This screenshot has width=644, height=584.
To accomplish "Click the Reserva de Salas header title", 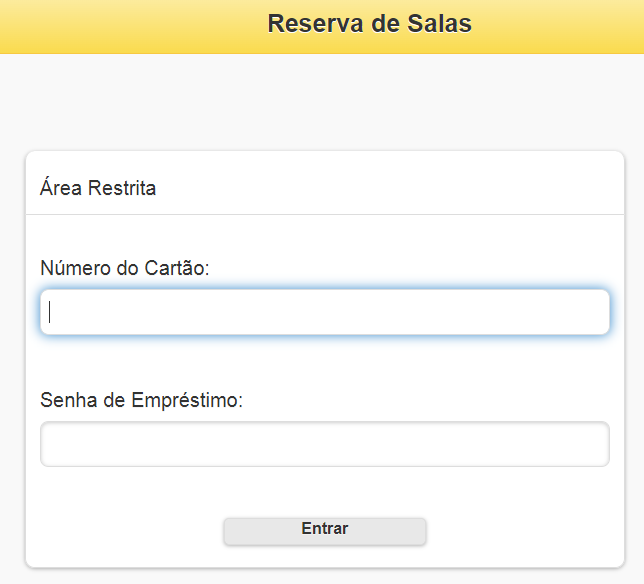I will [369, 24].
